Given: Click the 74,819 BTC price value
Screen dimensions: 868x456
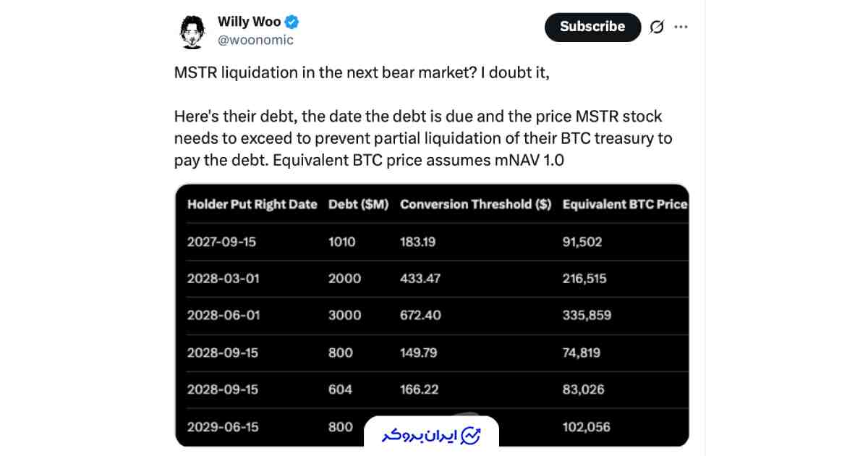Looking at the screenshot, I should [x=581, y=353].
